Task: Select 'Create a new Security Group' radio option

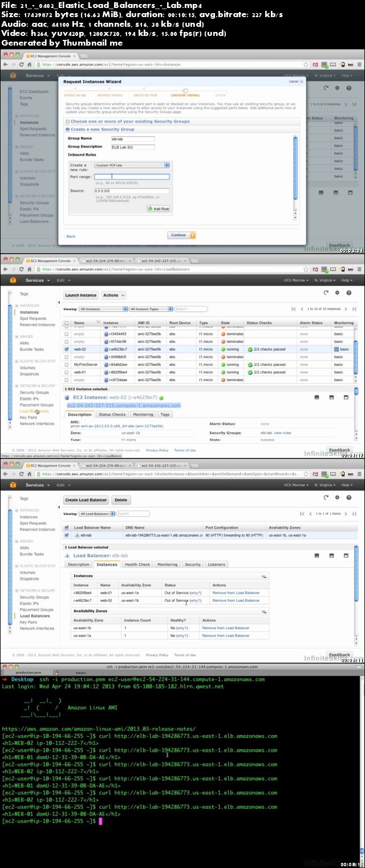Action: (x=68, y=129)
